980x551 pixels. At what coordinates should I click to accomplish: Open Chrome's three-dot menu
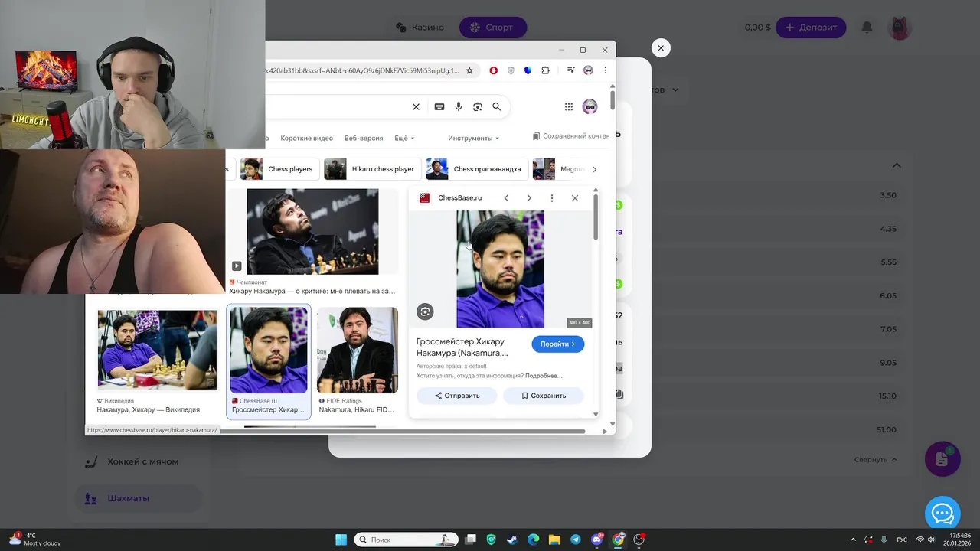coord(605,70)
